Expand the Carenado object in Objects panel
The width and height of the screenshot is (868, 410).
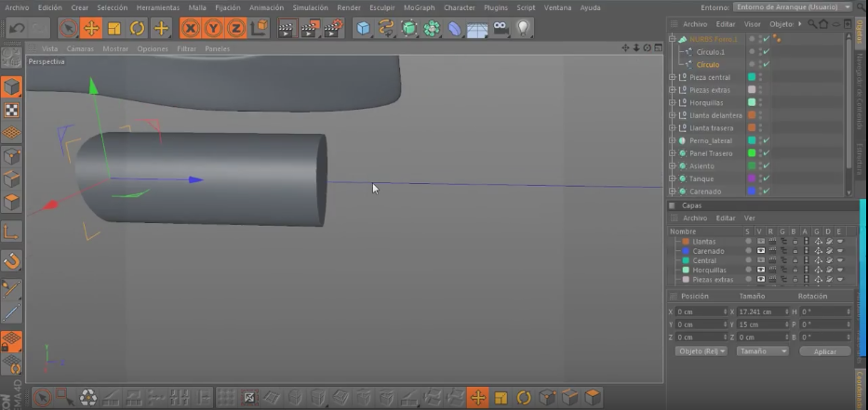point(672,192)
